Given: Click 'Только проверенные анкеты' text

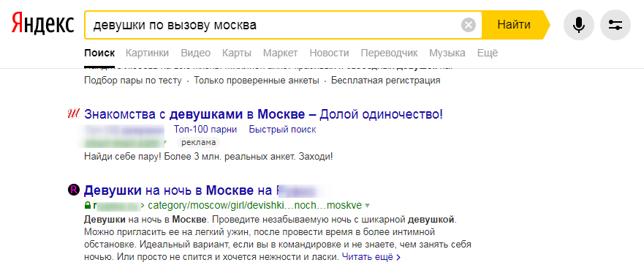Looking at the screenshot, I should pyautogui.click(x=257, y=81).
